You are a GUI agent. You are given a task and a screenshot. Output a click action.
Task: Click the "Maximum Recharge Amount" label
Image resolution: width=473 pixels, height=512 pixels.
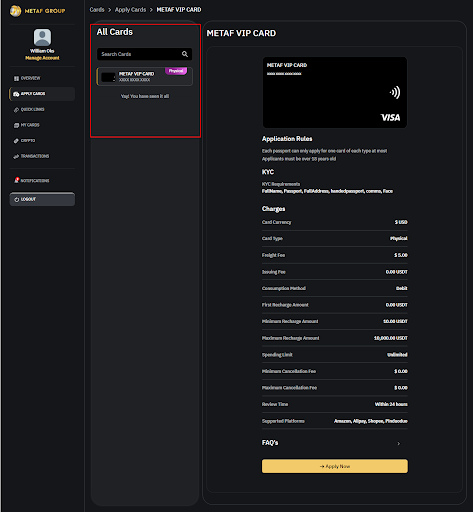tap(290, 338)
